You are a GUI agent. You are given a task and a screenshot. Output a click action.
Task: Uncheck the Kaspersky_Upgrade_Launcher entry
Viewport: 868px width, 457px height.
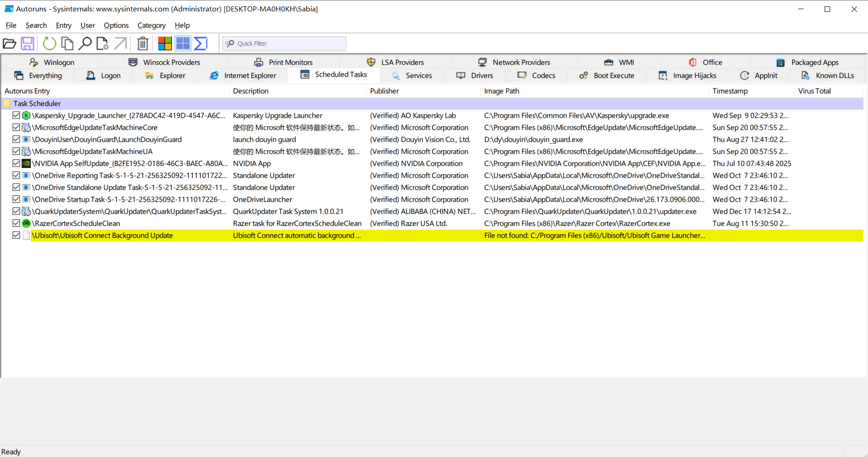click(x=16, y=116)
